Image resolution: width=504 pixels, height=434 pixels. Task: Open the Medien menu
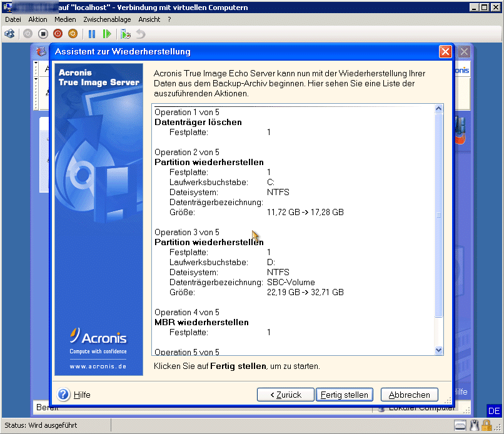tap(65, 19)
